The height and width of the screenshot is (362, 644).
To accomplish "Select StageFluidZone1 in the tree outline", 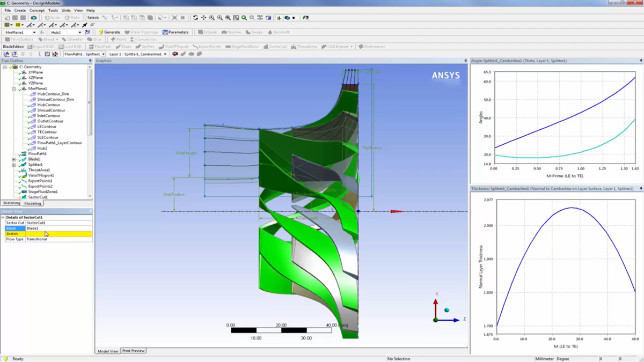I will (42, 191).
